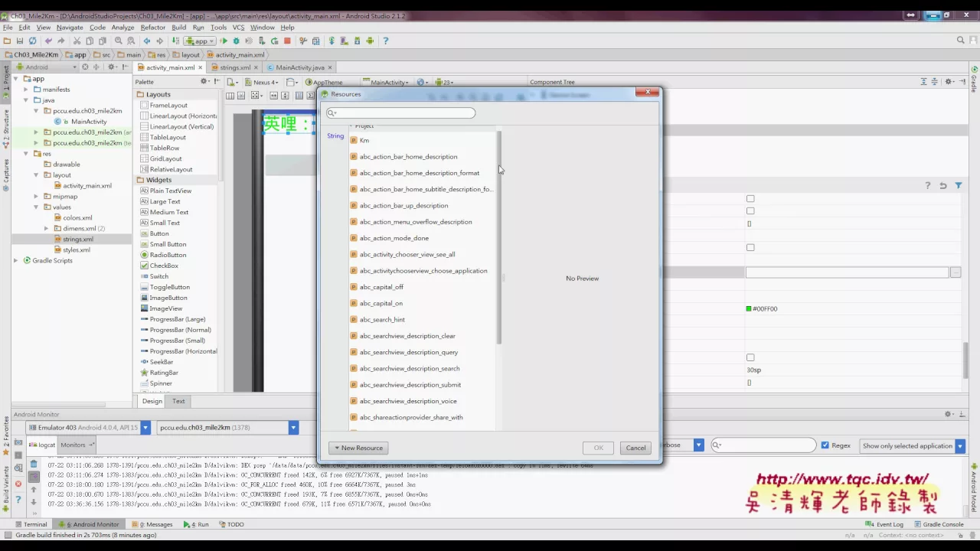Open Event Log in status bar

click(885, 524)
